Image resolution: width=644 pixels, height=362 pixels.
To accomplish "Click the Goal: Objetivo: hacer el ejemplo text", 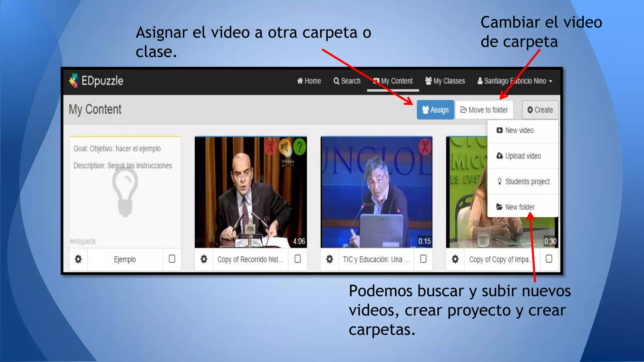I will (x=117, y=149).
